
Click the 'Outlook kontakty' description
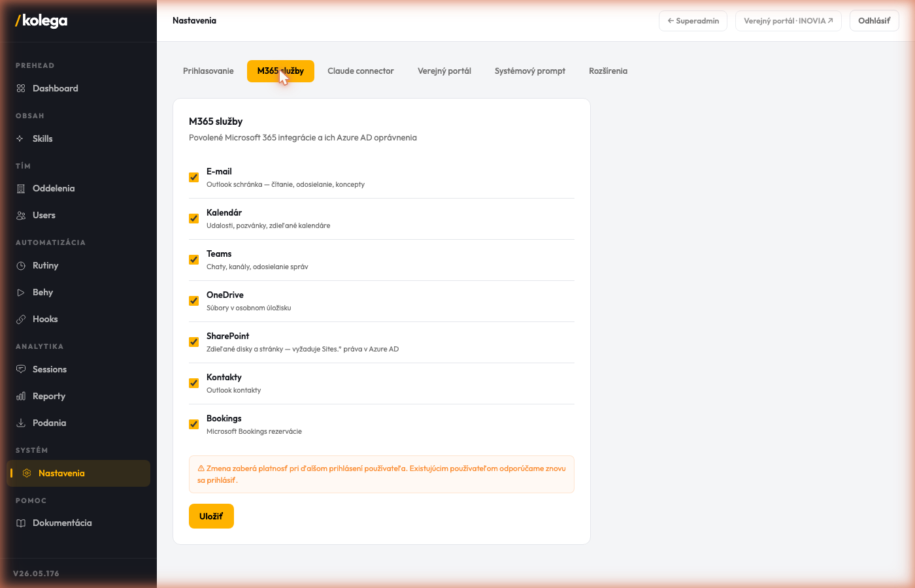click(233, 390)
